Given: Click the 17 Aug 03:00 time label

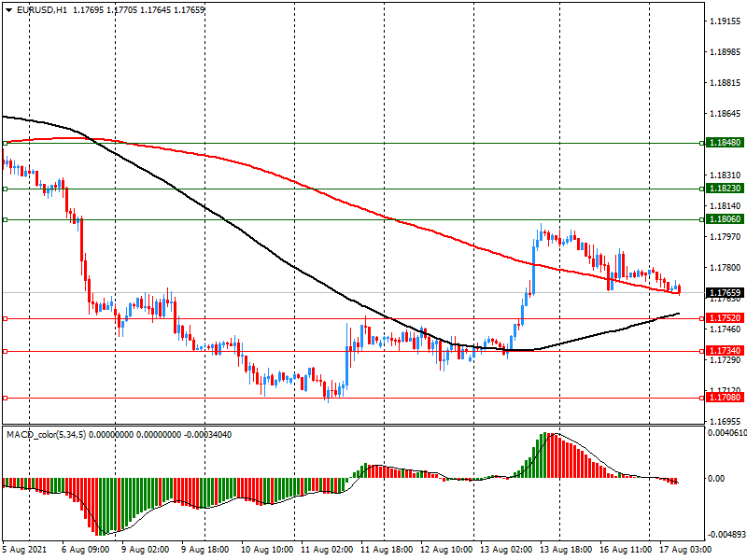Looking at the screenshot, I should pos(685,550).
